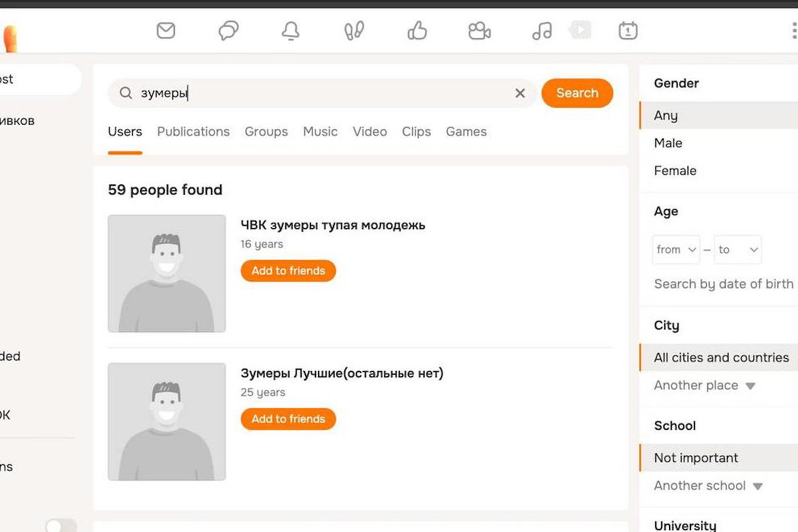
Task: Switch to the Publications tab
Action: pos(193,132)
